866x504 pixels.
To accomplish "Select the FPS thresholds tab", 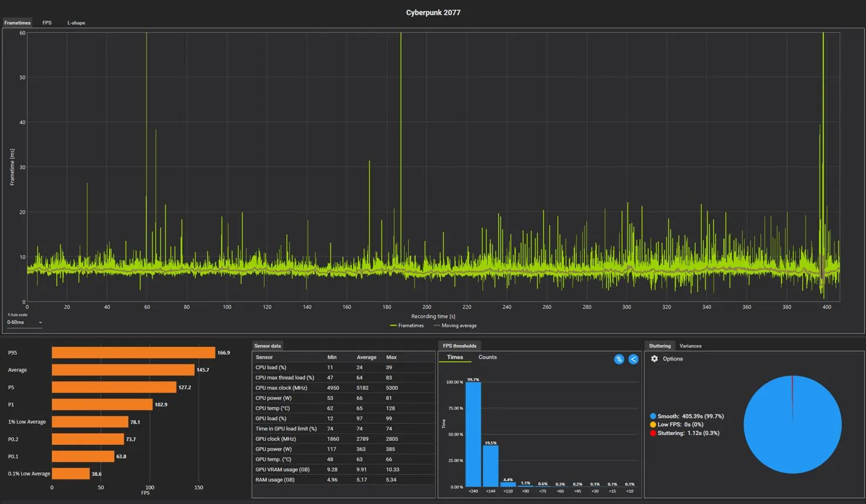I will click(460, 346).
